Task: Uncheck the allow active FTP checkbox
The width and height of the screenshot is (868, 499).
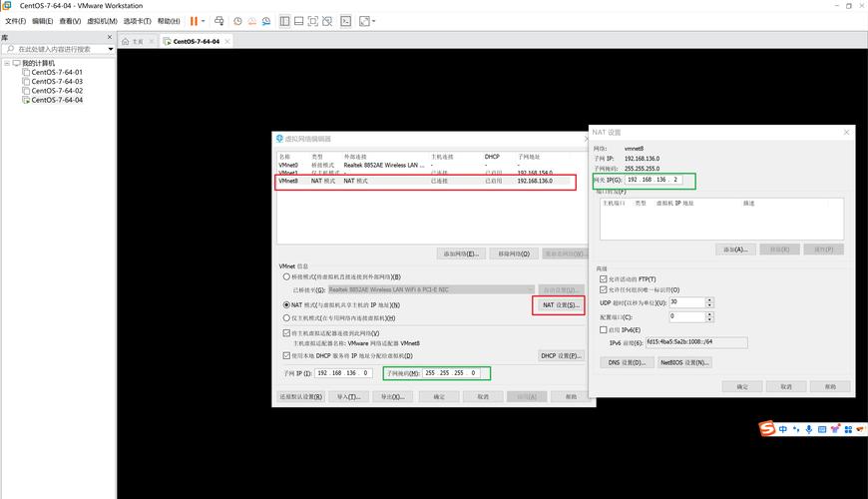Action: coord(603,278)
